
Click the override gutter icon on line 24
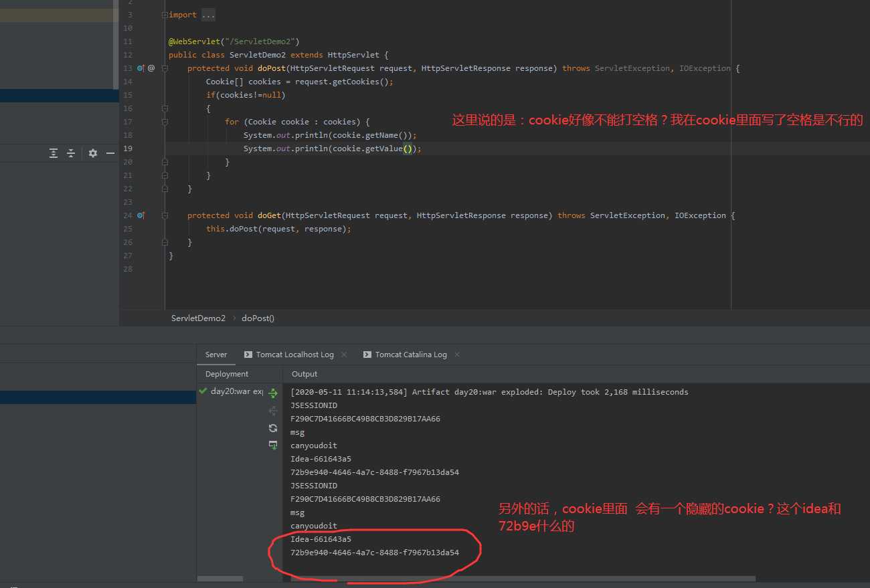click(141, 215)
